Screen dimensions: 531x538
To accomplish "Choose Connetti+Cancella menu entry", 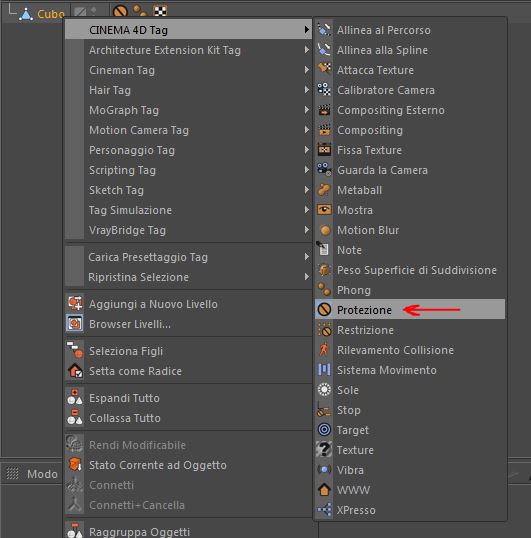I will (x=188, y=505).
